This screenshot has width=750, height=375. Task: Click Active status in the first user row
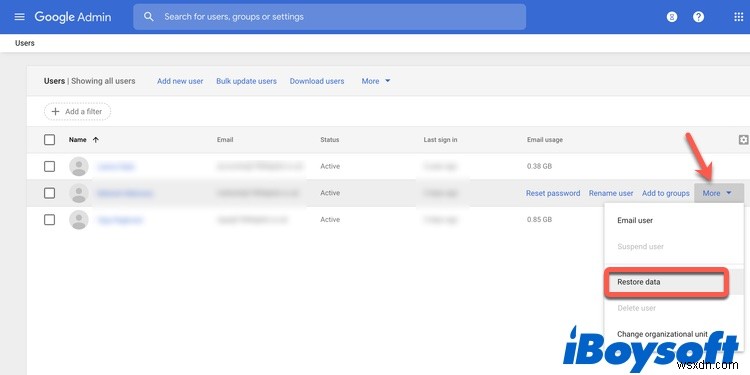pyautogui.click(x=330, y=166)
